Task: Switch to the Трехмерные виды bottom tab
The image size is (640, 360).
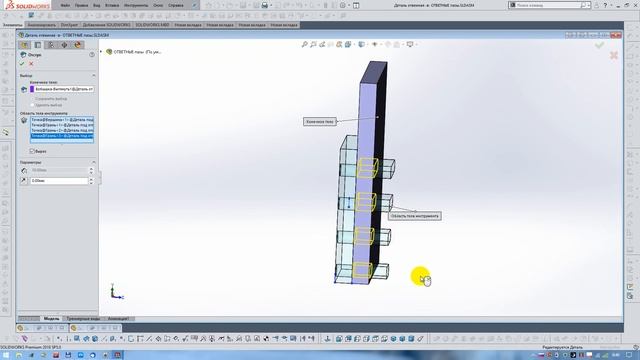Action: coord(83,319)
